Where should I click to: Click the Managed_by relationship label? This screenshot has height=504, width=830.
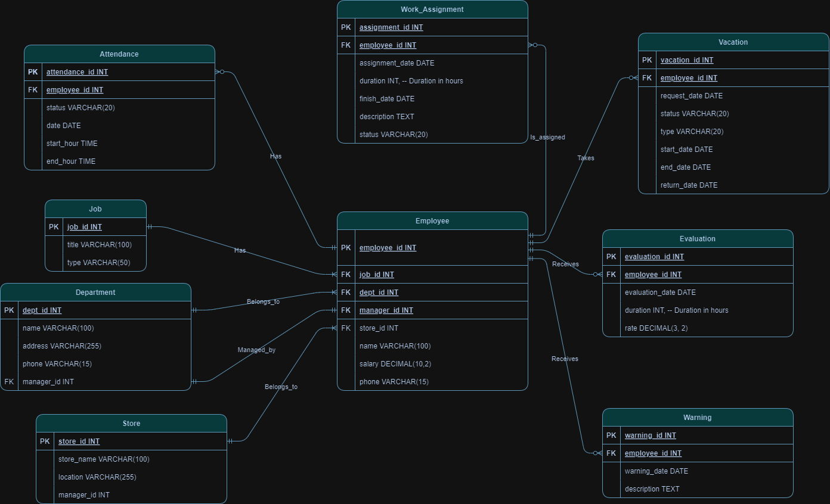256,350
